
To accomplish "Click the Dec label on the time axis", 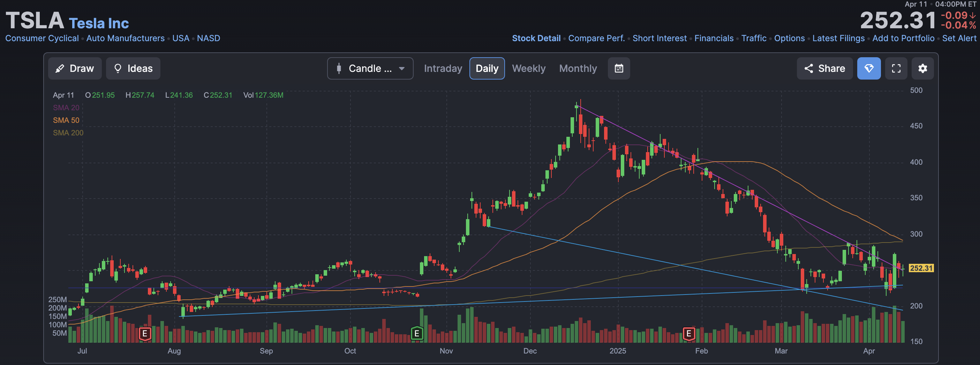I will point(530,351).
